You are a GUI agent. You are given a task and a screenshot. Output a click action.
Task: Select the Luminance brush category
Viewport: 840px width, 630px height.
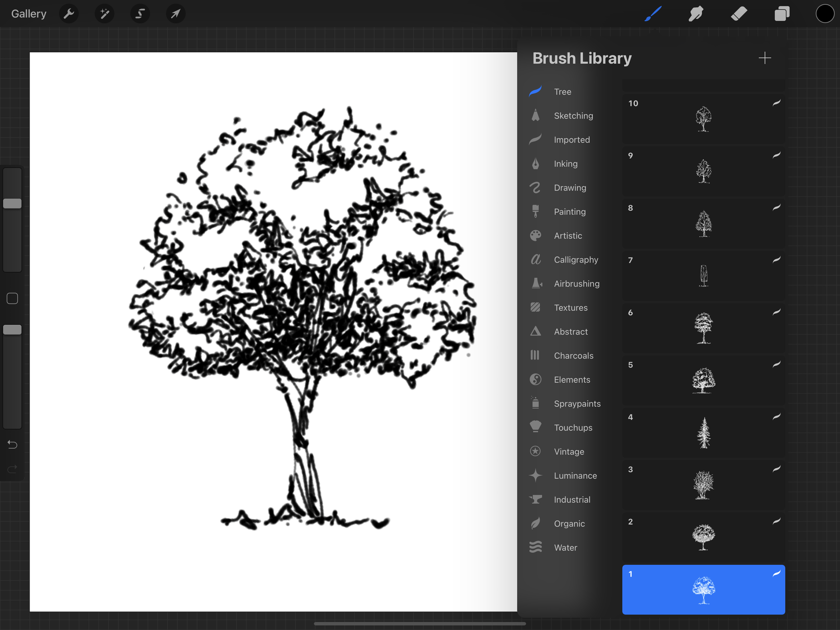pyautogui.click(x=575, y=475)
